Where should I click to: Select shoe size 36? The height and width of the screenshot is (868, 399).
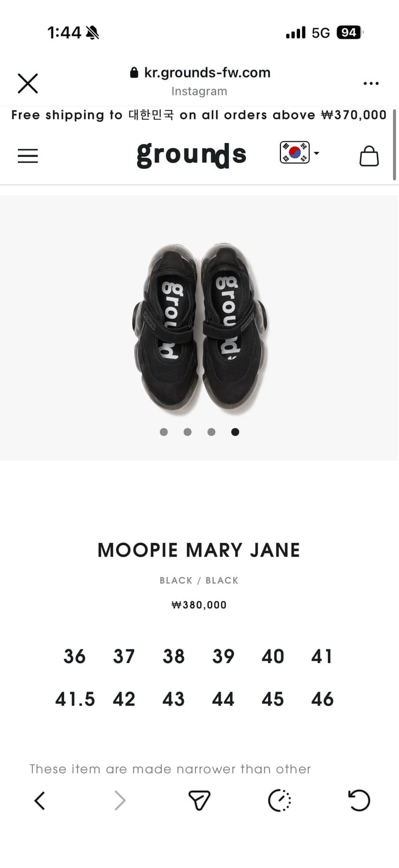[75, 656]
